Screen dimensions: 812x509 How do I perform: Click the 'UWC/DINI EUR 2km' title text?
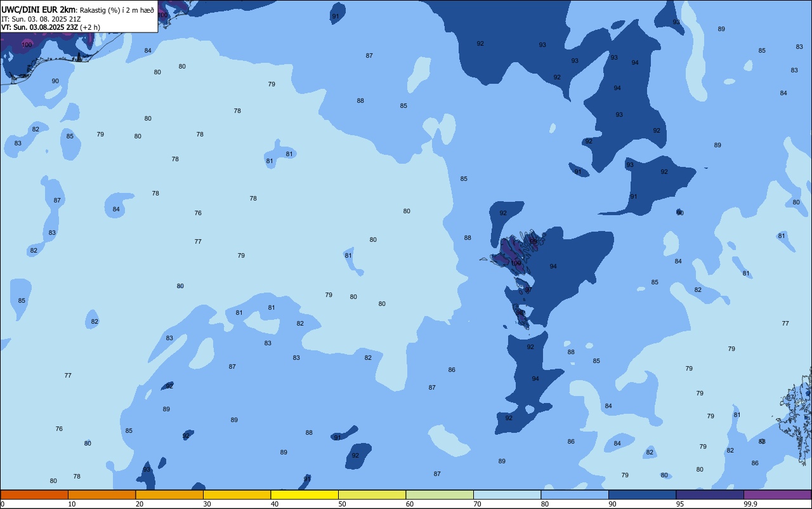click(x=39, y=9)
